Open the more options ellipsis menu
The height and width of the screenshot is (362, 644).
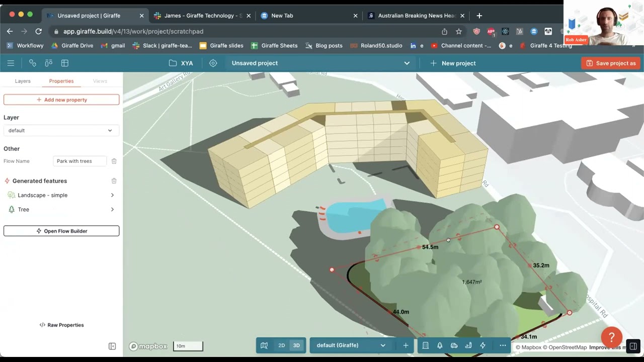tap(503, 345)
